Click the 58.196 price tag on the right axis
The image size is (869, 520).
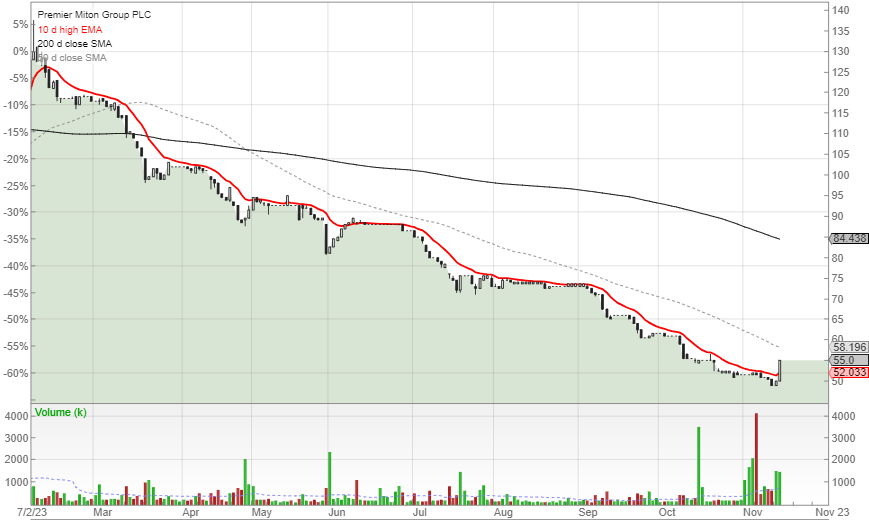point(849,347)
